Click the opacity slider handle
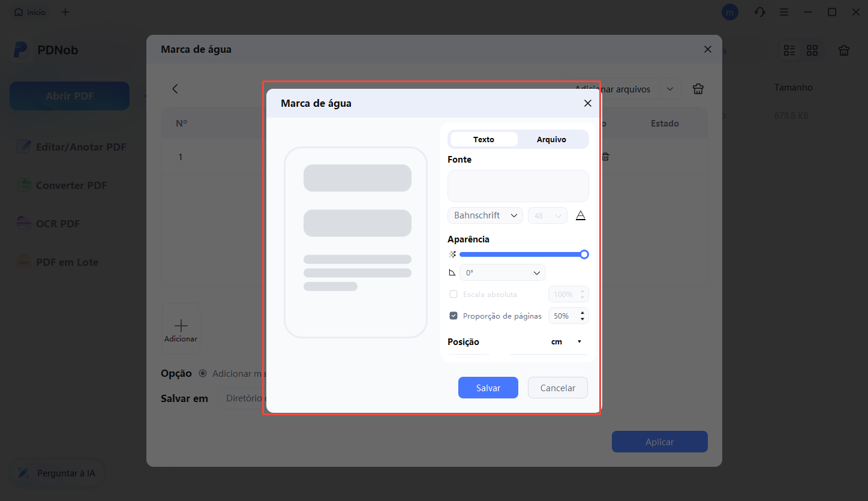 tap(584, 254)
